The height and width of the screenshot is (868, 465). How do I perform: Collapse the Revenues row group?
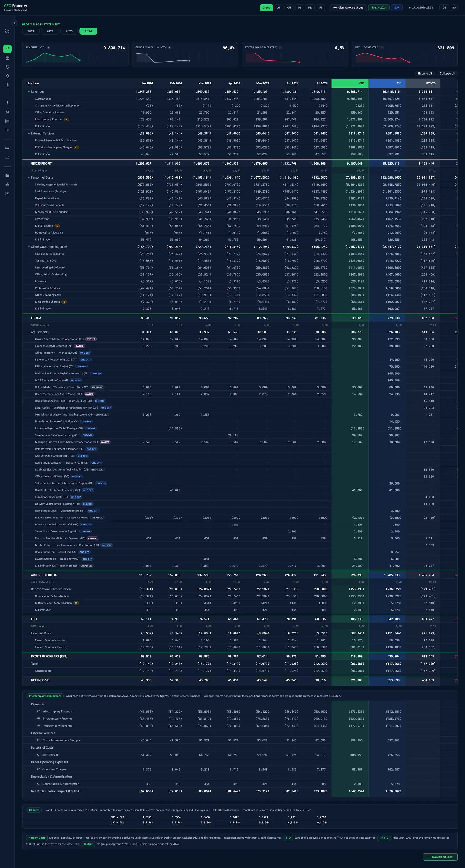point(29,92)
